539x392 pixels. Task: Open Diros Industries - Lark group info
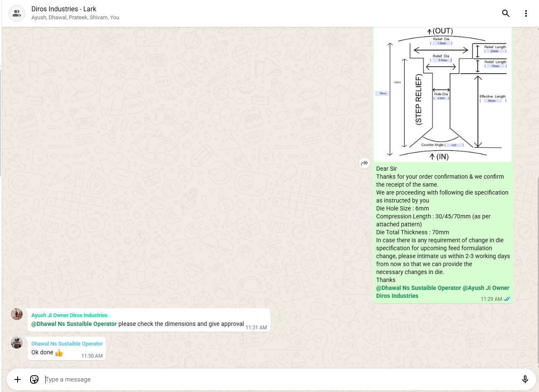click(64, 9)
